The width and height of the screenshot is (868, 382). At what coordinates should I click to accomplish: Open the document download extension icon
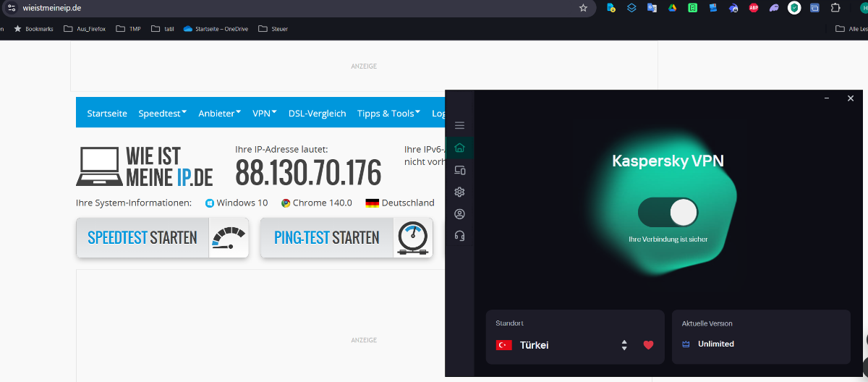(611, 8)
